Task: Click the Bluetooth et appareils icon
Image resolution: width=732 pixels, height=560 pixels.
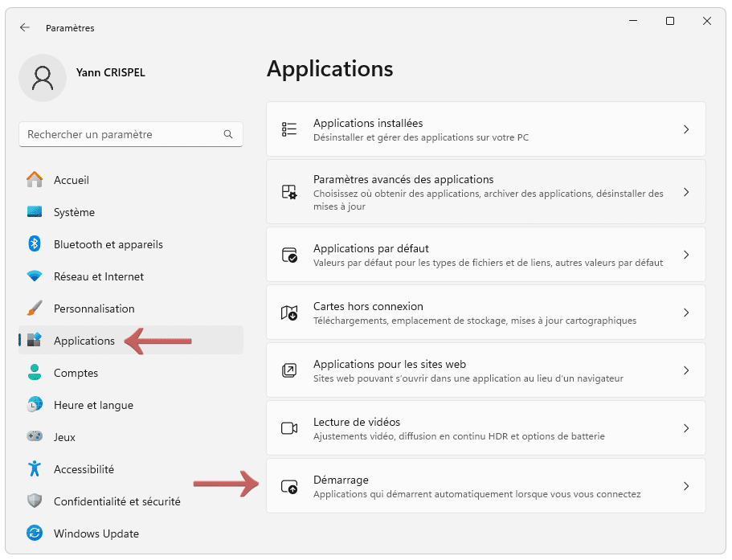Action: pos(35,244)
